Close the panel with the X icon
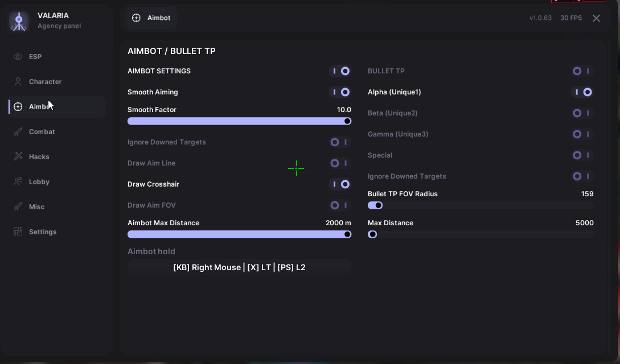 point(596,18)
